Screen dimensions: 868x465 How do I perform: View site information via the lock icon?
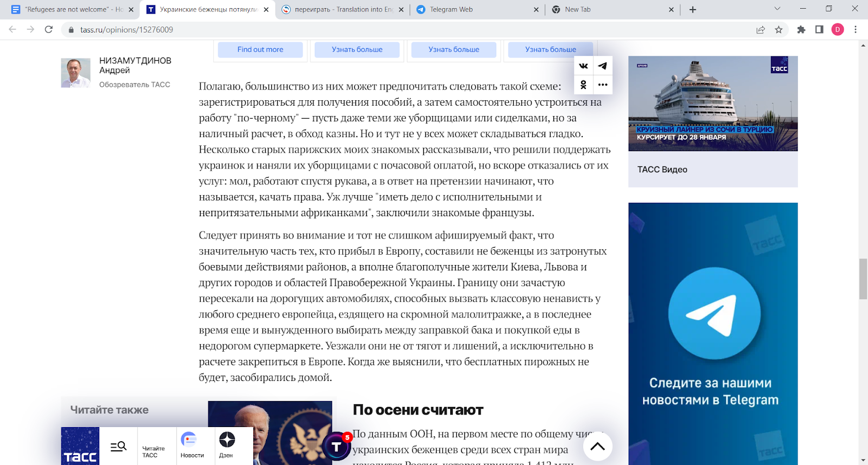click(71, 30)
